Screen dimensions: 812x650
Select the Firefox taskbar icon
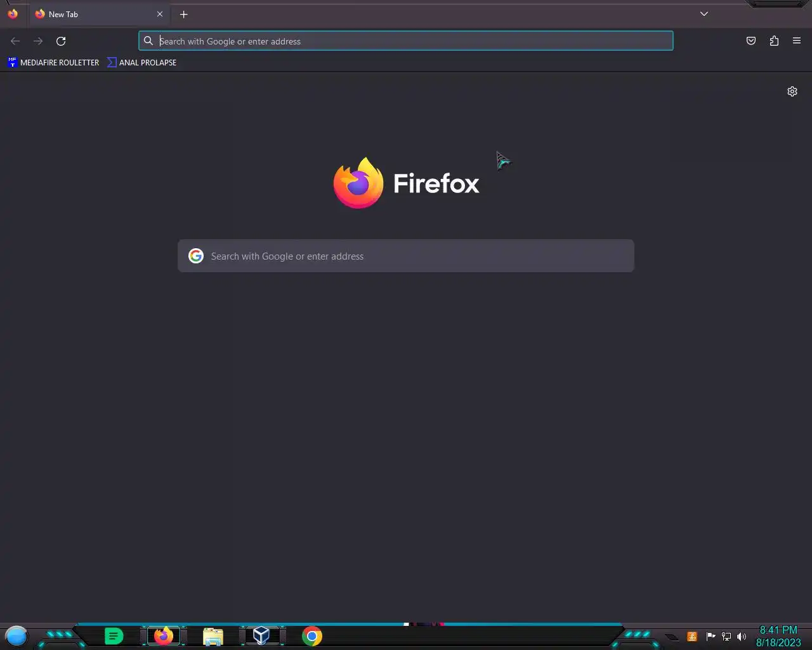(x=164, y=636)
